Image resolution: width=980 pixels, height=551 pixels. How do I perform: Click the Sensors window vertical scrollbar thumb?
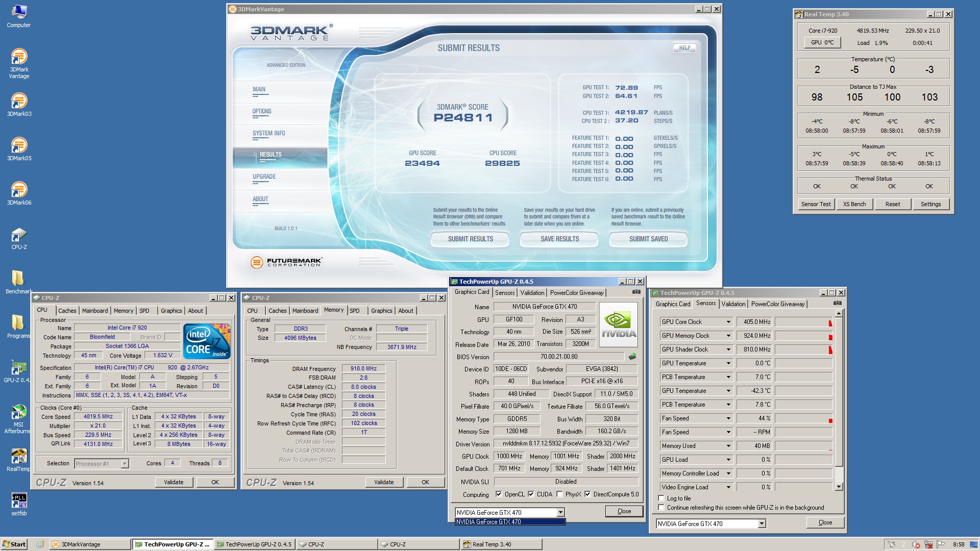coord(838,391)
